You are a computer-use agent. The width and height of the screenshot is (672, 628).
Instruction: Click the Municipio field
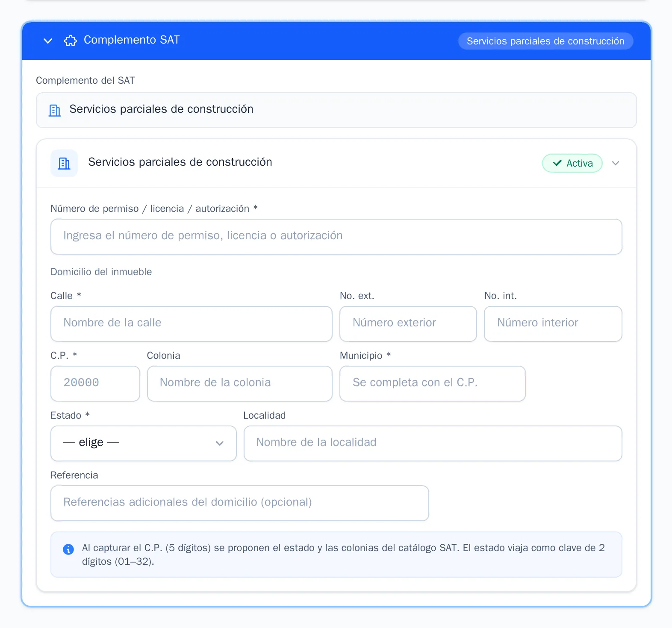[x=433, y=384]
